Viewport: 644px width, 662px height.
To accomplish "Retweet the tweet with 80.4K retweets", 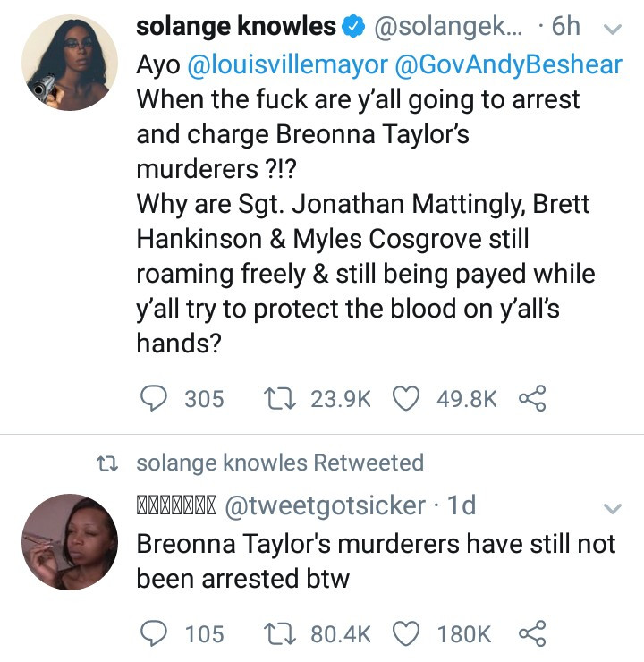I will pyautogui.click(x=279, y=633).
